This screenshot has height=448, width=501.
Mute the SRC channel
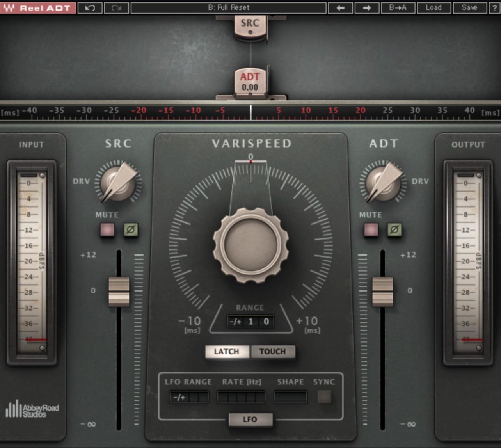tap(107, 229)
